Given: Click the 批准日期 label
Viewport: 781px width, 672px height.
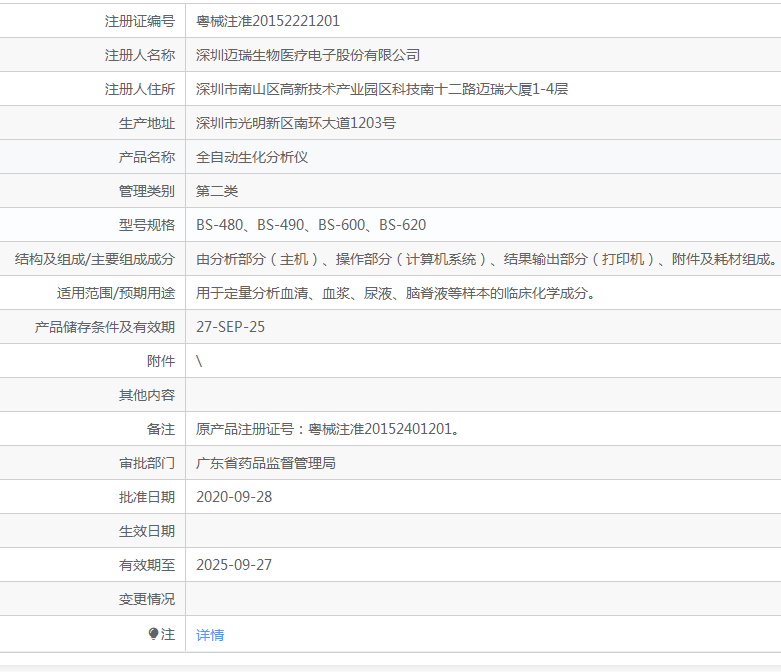Looking at the screenshot, I should (147, 497).
